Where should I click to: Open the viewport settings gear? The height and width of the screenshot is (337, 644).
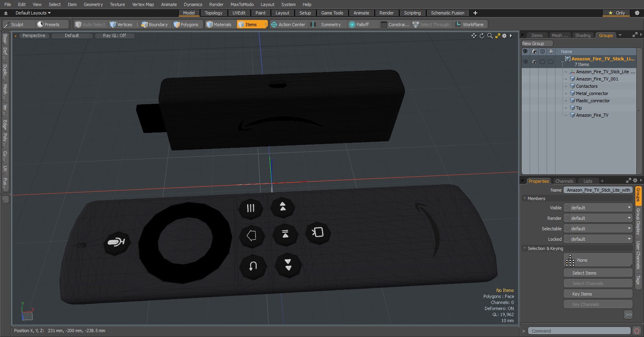coord(504,36)
